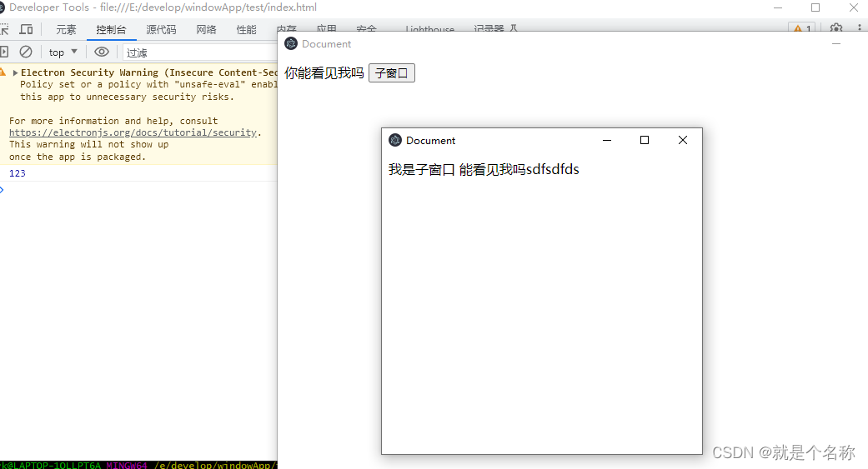Switch to the 元素 tab
This screenshot has height=469, width=868.
(66, 29)
